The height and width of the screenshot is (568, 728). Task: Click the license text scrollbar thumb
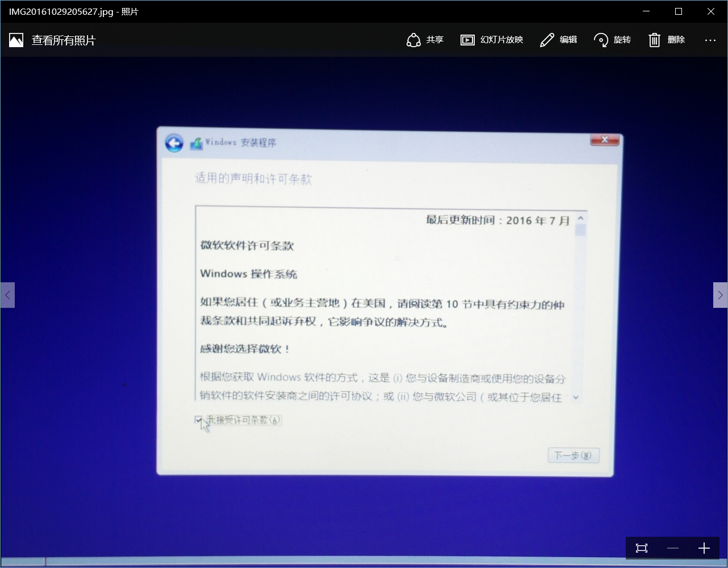(580, 230)
